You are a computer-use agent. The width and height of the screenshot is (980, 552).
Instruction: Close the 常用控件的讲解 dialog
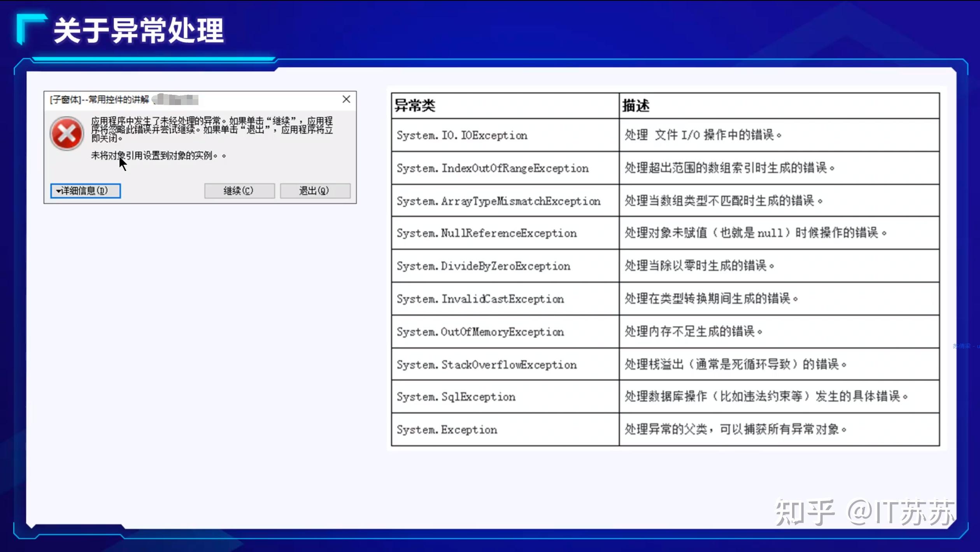point(346,99)
